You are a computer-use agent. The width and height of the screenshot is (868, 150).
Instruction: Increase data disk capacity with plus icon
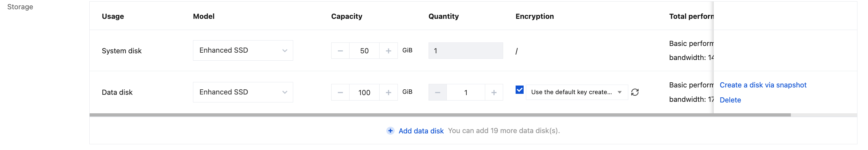point(388,93)
